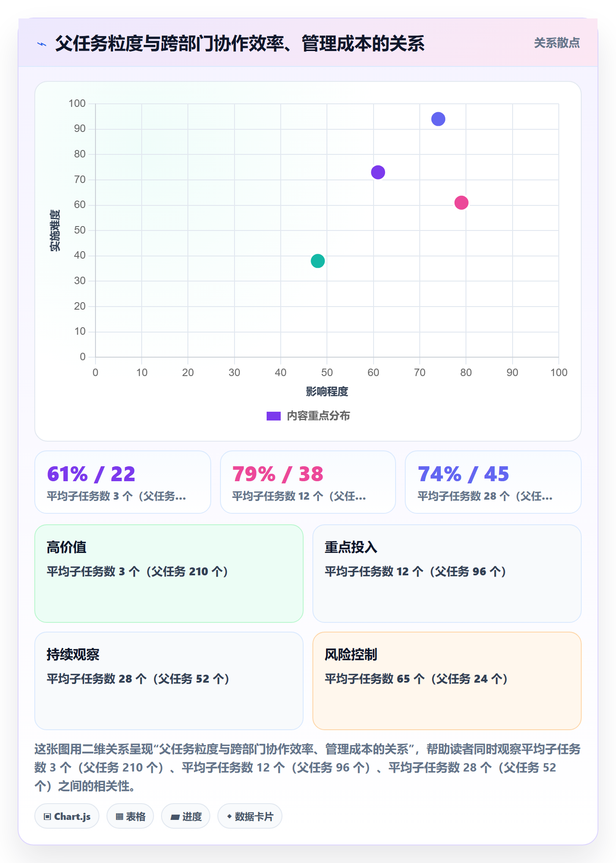Click the 进度 tag chip

pyautogui.click(x=186, y=816)
